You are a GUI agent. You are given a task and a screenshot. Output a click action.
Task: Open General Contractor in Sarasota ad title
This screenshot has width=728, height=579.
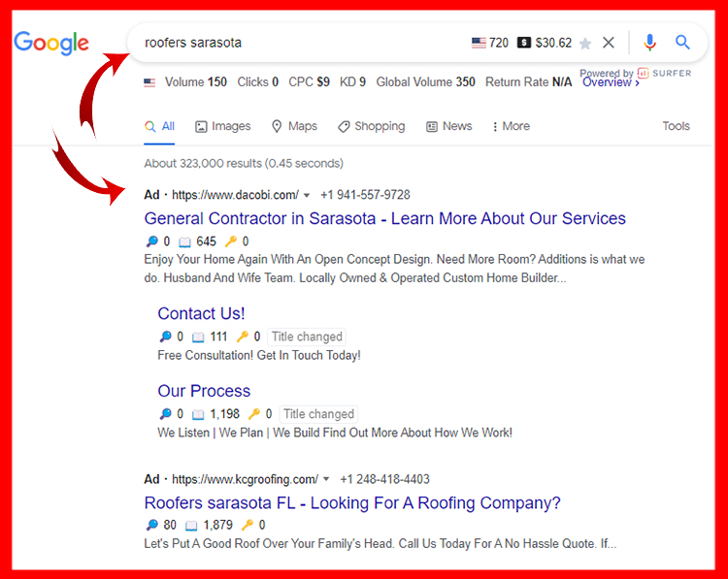coord(385,218)
